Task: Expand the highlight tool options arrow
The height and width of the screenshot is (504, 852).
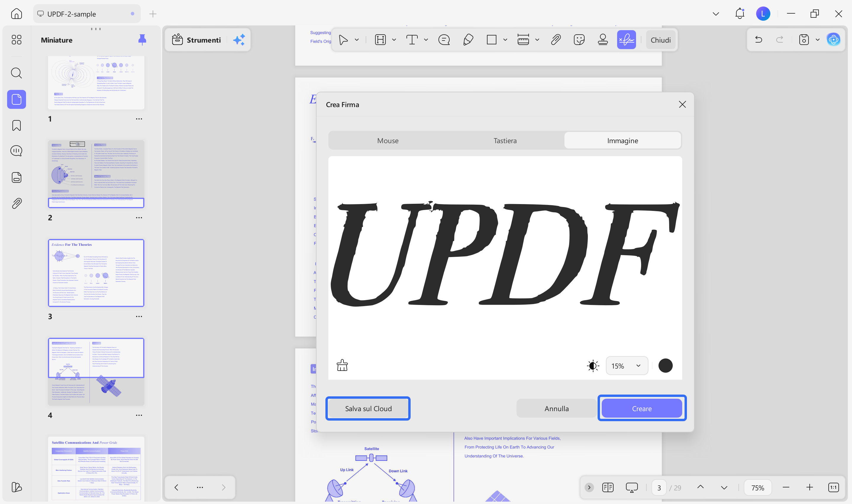Action: [394, 40]
